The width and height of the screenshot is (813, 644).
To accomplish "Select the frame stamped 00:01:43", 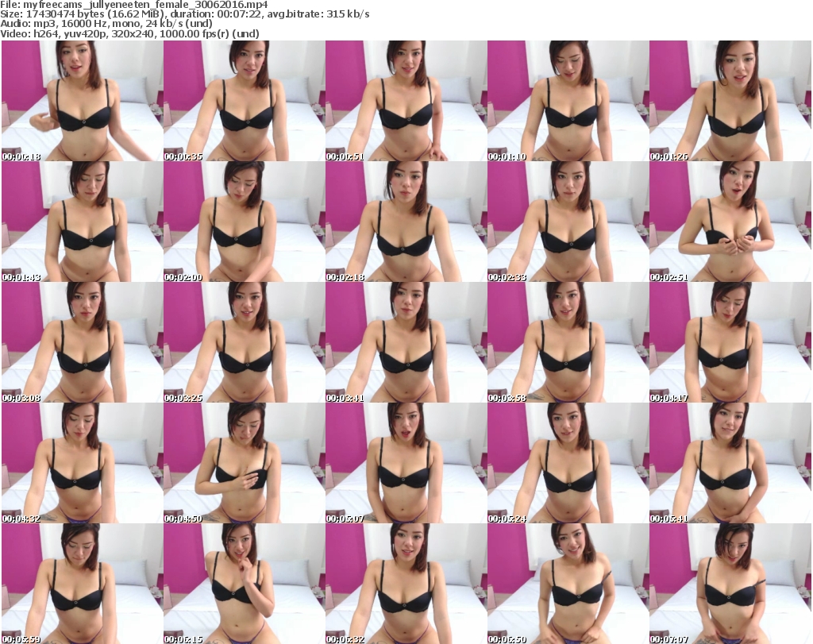I will [x=83, y=222].
